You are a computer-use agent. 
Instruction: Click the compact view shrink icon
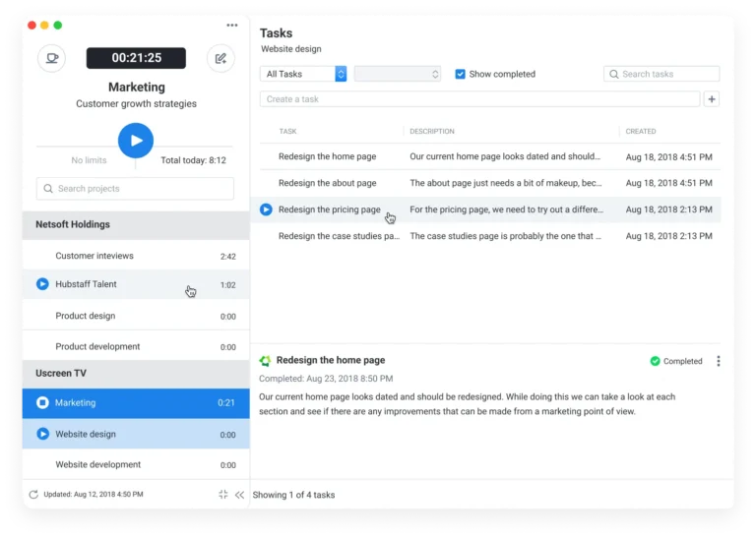pyautogui.click(x=223, y=495)
